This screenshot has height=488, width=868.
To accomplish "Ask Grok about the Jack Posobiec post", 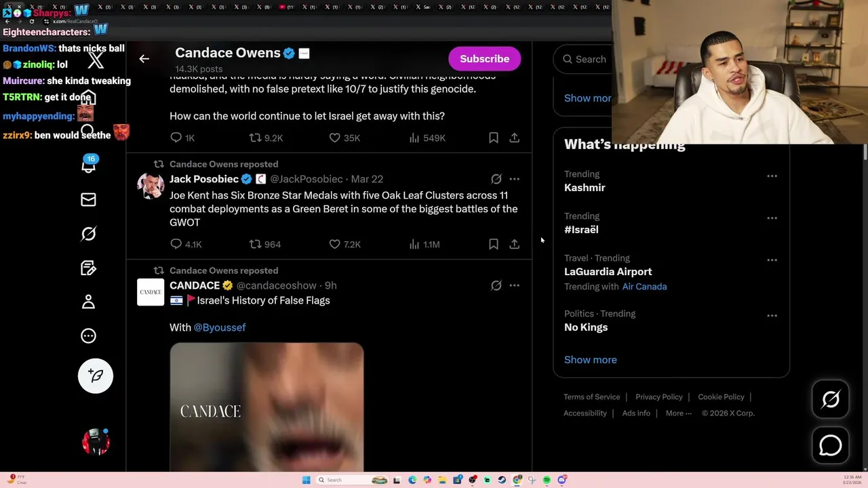I will point(496,179).
